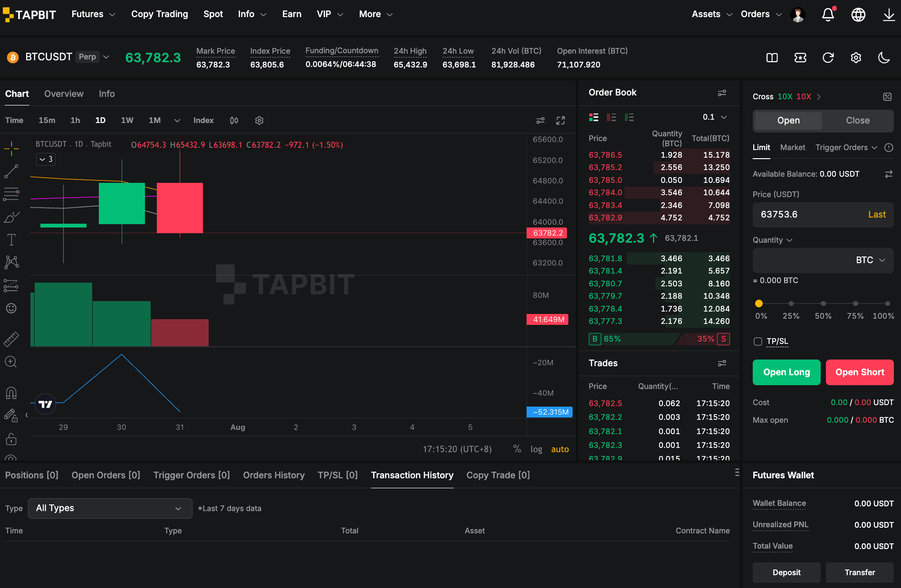
Task: Set quantity slider to 25%
Action: 791,303
